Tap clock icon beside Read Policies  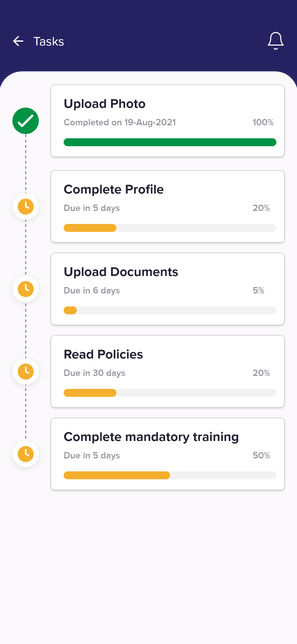26,371
